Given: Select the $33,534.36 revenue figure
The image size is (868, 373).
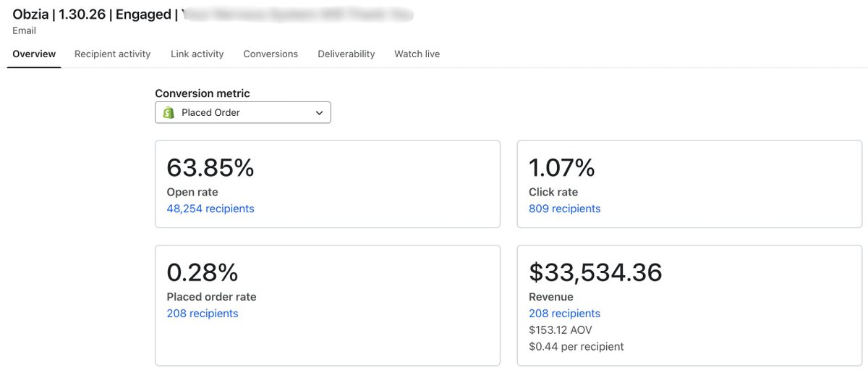Looking at the screenshot, I should 595,272.
